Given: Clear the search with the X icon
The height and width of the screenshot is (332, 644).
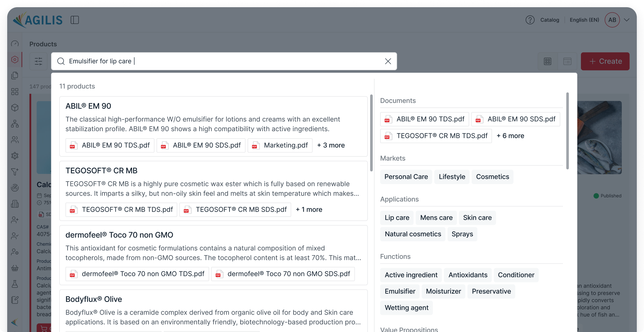Looking at the screenshot, I should click(x=388, y=61).
